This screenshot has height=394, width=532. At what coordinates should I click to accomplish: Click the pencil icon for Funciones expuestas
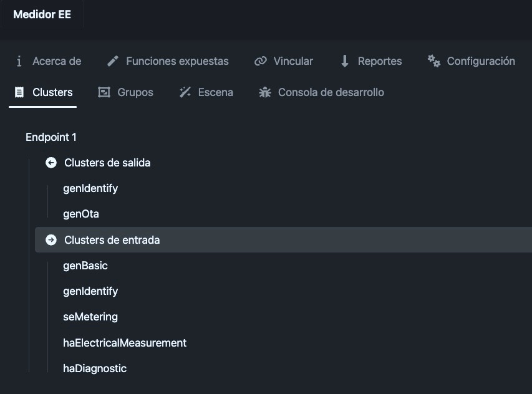coord(113,61)
